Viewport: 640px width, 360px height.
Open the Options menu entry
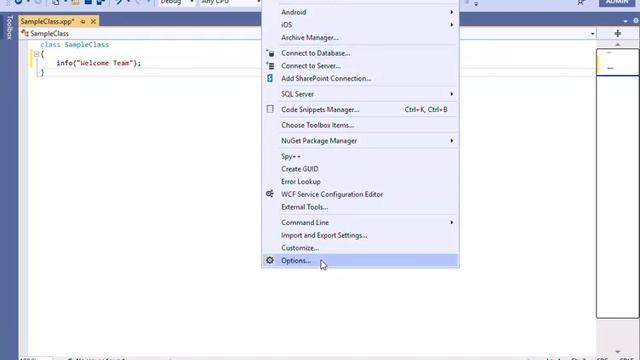[360, 260]
